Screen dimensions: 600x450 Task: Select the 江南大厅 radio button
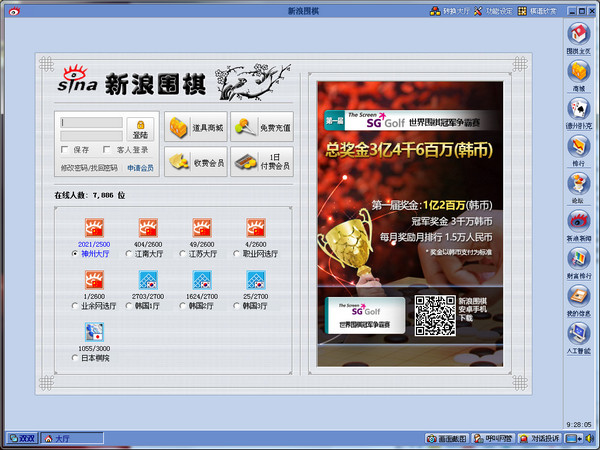pos(130,254)
